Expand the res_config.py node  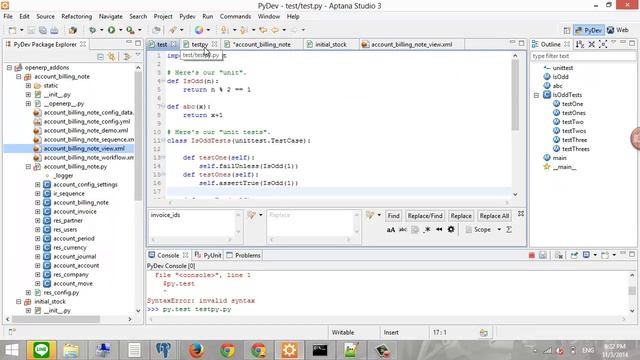pos(28,293)
